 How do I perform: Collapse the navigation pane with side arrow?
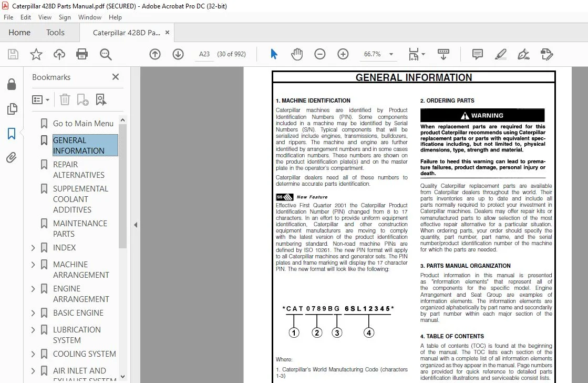136,225
